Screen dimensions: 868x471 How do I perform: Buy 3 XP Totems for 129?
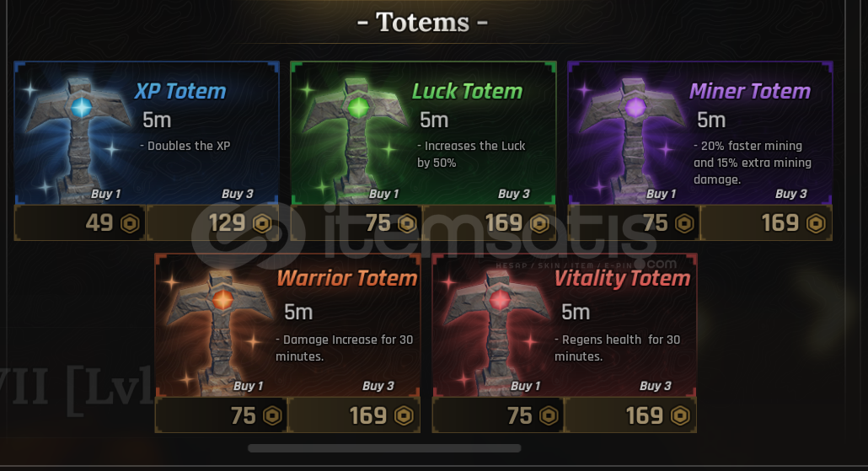[212, 223]
